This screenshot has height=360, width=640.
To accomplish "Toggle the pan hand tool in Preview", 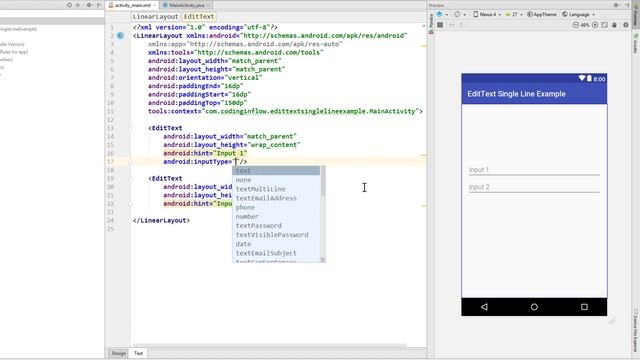I will click(x=614, y=25).
